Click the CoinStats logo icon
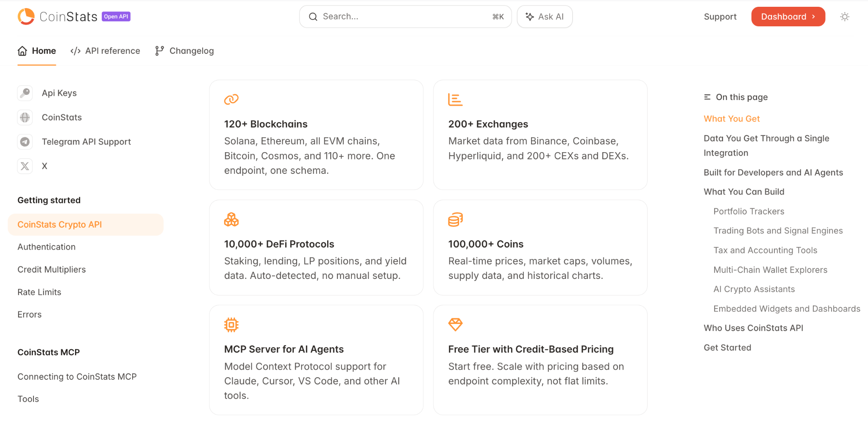This screenshot has height=426, width=868. 26,17
